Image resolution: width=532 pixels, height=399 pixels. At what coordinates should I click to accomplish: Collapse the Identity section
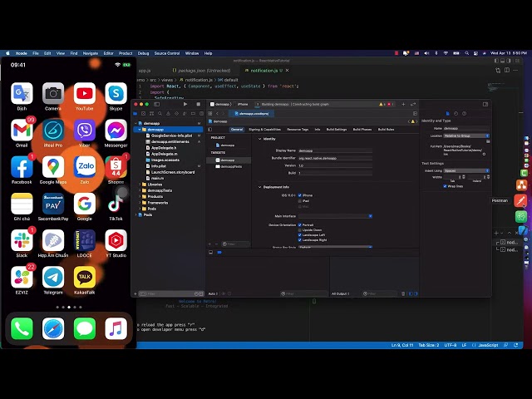click(x=260, y=139)
